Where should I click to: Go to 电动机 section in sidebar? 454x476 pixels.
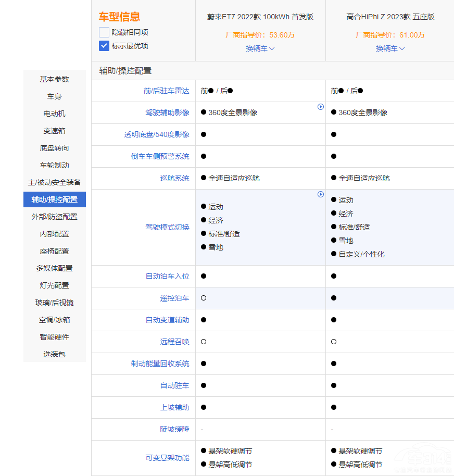pos(55,114)
